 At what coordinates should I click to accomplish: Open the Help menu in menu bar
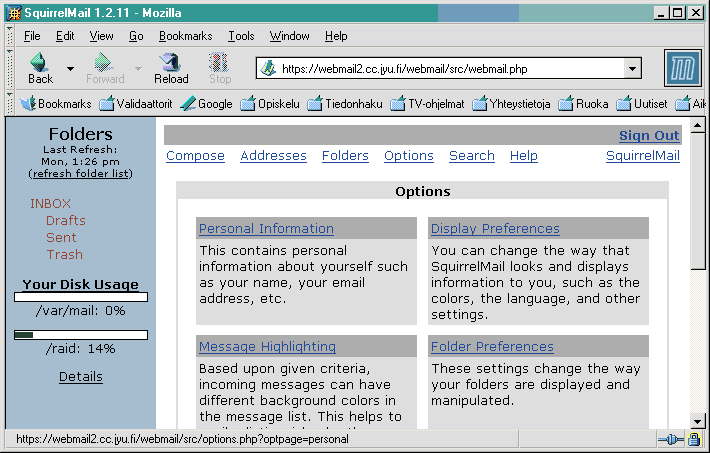tap(336, 36)
